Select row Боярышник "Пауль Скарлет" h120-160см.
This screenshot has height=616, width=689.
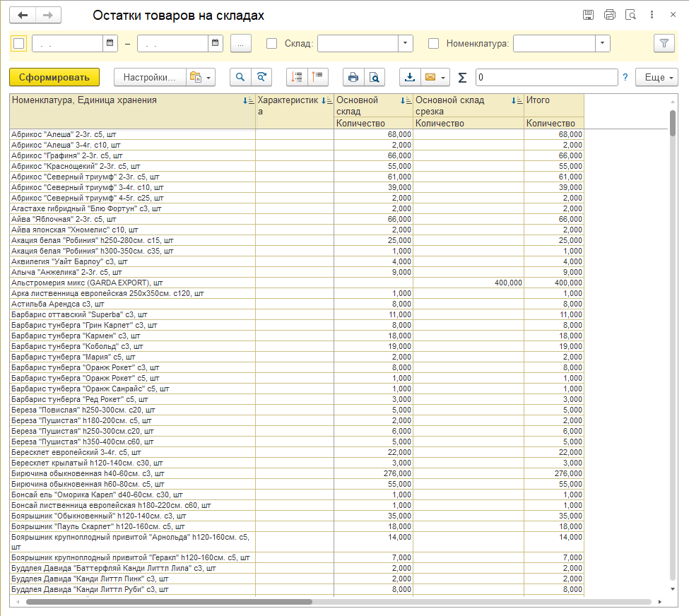(297, 526)
